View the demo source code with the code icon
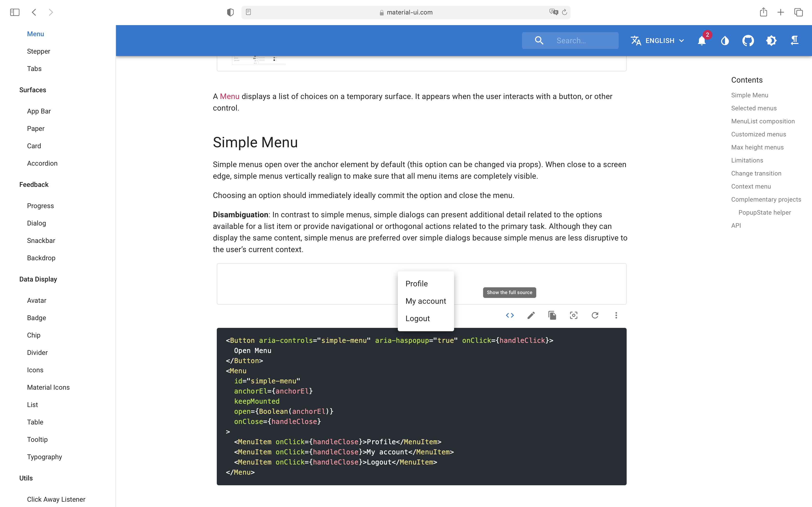The image size is (812, 507). click(510, 315)
